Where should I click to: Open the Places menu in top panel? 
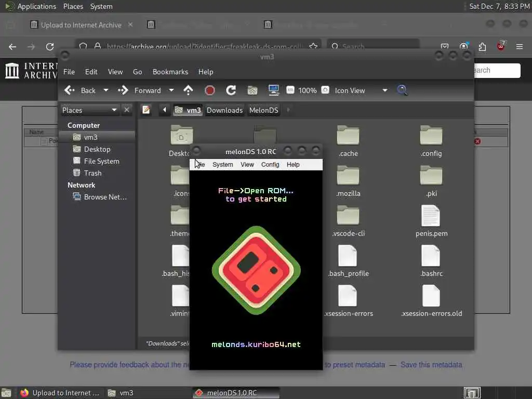(73, 6)
